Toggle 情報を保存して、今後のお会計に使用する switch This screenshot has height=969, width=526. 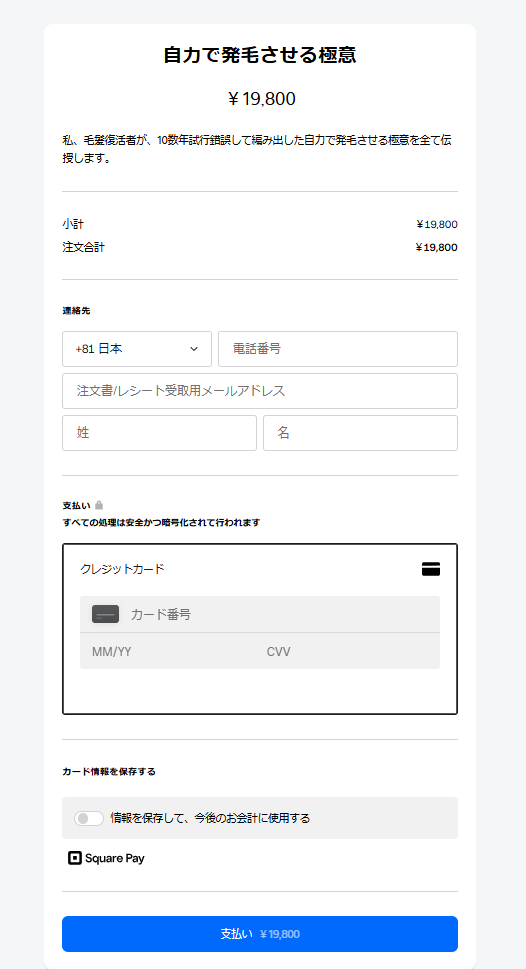(88, 818)
